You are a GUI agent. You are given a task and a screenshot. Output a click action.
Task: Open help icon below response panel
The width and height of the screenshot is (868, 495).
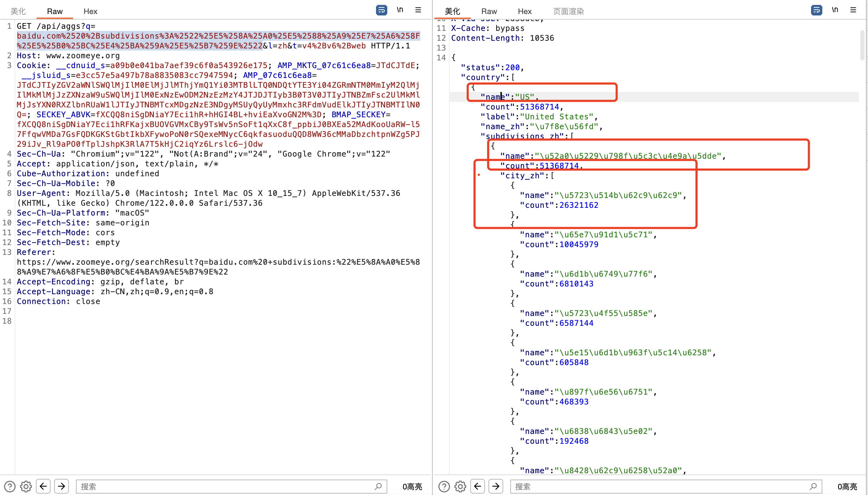(444, 486)
